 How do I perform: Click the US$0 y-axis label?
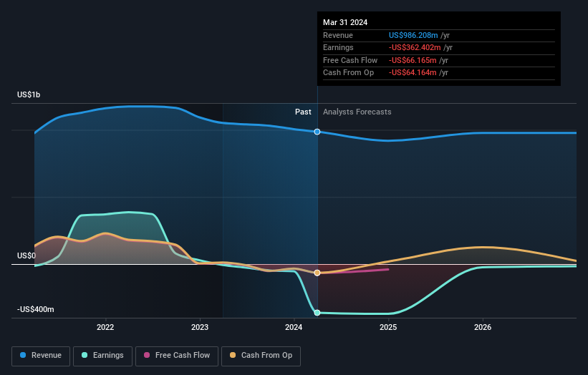tap(26, 256)
